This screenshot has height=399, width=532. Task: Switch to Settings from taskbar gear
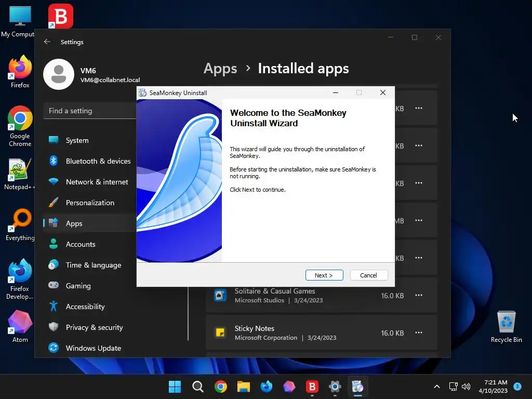click(x=335, y=387)
